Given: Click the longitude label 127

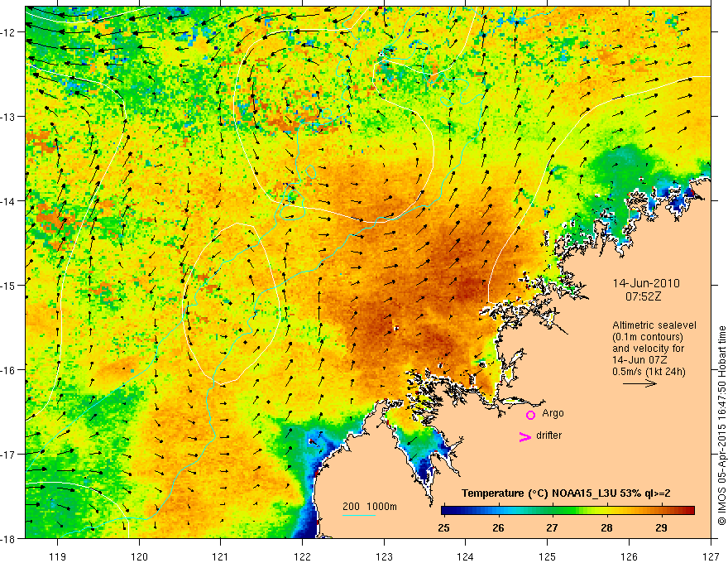Looking at the screenshot, I should coord(711,556).
